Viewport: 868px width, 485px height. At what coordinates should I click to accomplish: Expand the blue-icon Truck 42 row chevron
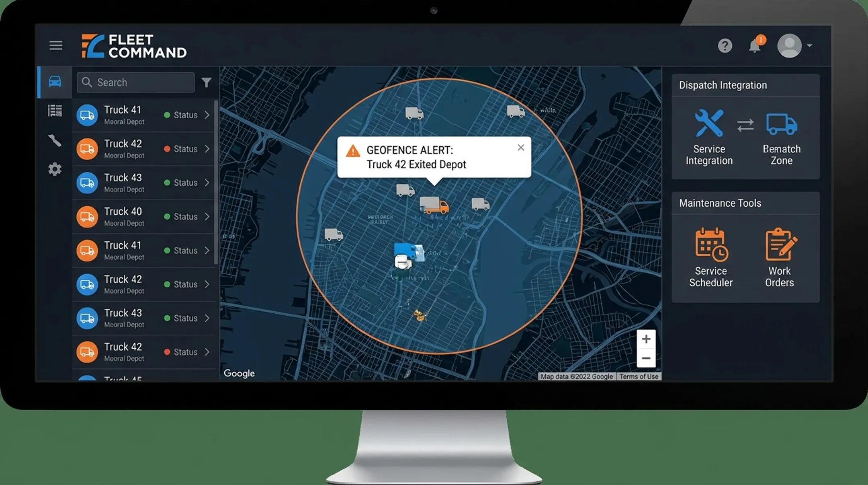coord(207,284)
